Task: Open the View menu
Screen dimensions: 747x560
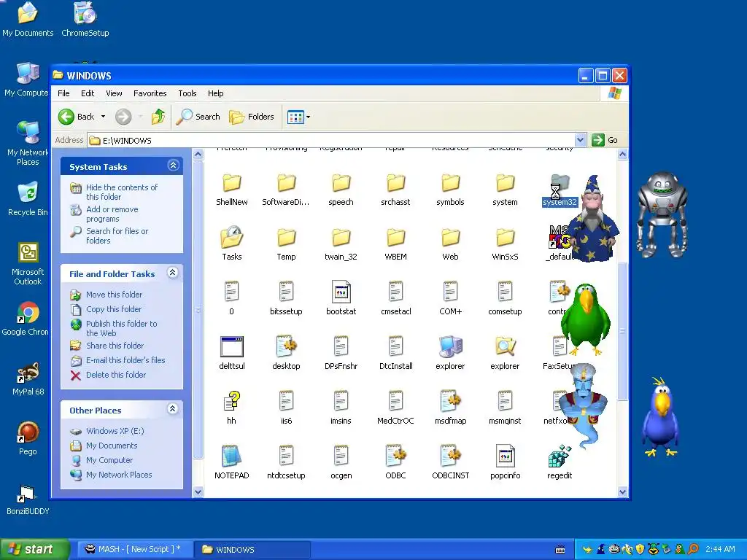Action: 114,93
